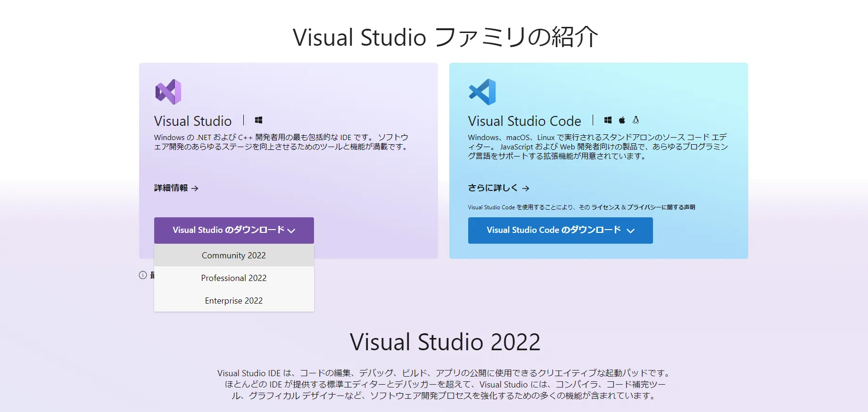Click the Visual Studio card heading text
The height and width of the screenshot is (412, 868).
point(193,121)
